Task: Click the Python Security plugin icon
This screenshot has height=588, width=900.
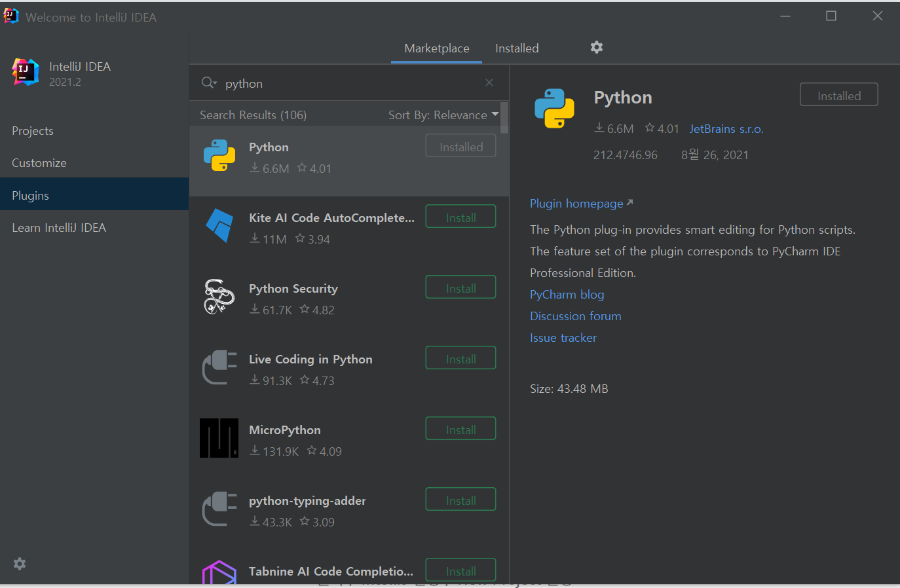Action: 219,297
